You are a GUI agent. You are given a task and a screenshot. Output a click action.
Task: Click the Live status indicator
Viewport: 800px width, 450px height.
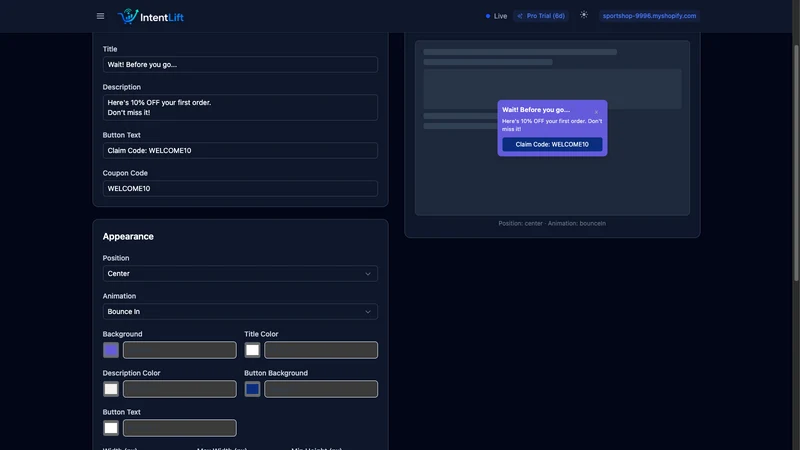coord(496,16)
